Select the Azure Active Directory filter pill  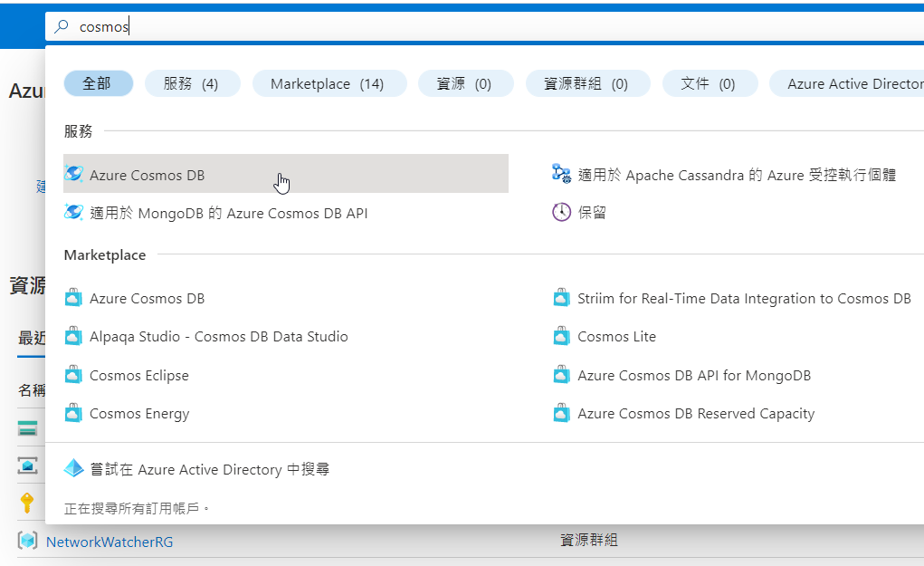click(849, 83)
